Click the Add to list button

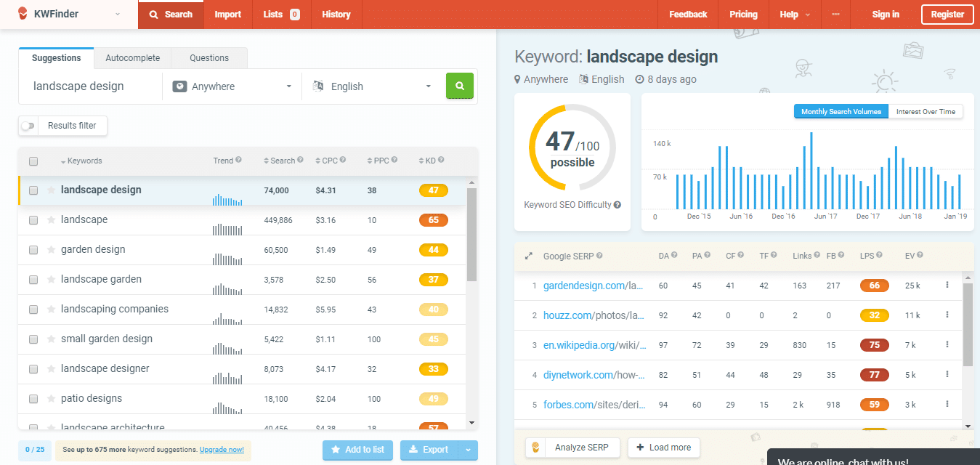357,450
